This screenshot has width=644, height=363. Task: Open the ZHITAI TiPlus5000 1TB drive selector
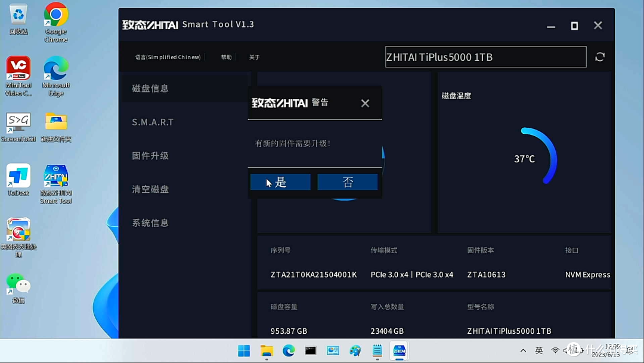coord(485,57)
